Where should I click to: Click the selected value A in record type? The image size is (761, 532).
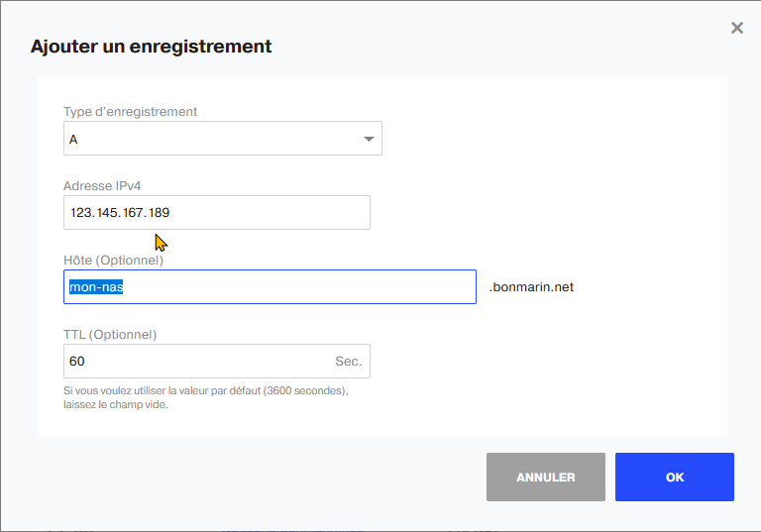pos(73,140)
